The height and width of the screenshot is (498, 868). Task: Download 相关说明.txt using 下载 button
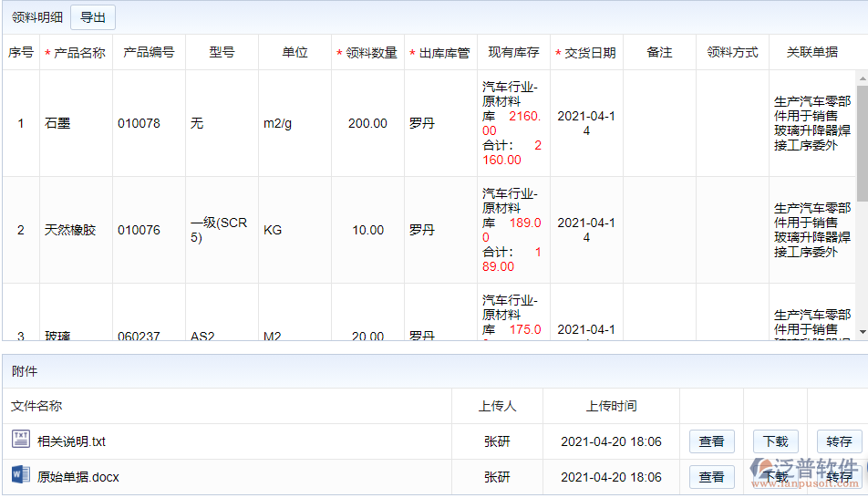pyautogui.click(x=775, y=441)
